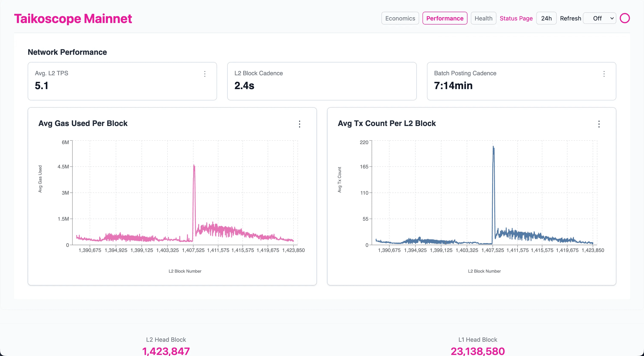644x356 pixels.
Task: Click the 24h time range button
Action: pos(546,18)
